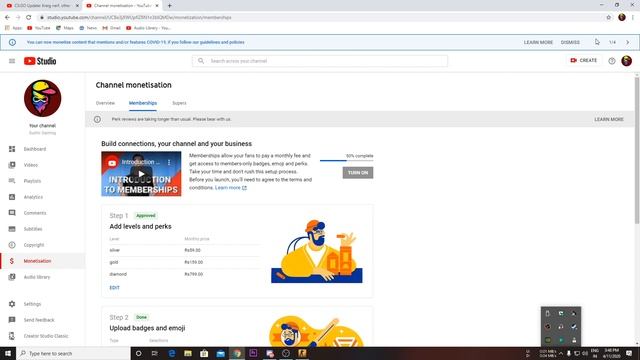Open the three-dot options on the intro video thumbnail
The height and width of the screenshot is (360, 640).
point(169,162)
